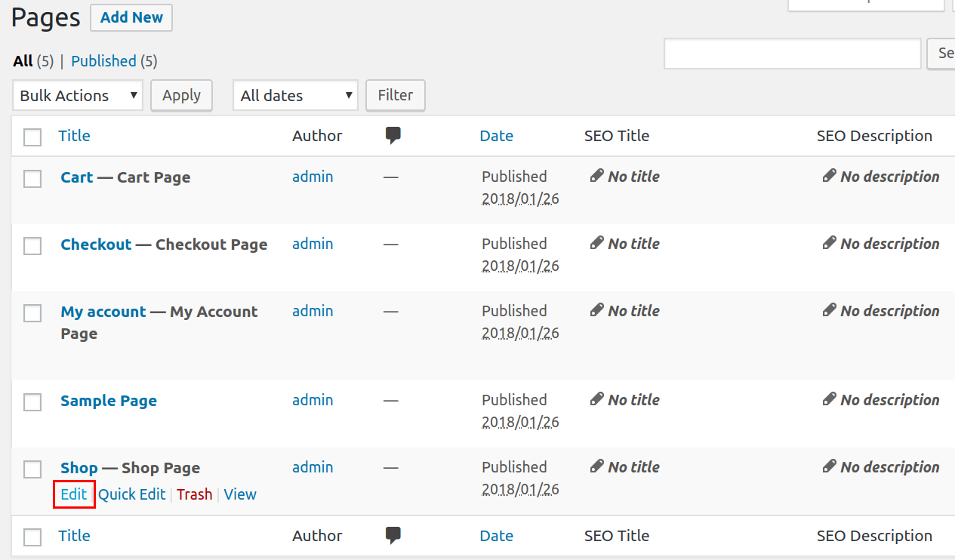Click the comments bubble icon in footer
The image size is (955, 560).
tap(393, 536)
